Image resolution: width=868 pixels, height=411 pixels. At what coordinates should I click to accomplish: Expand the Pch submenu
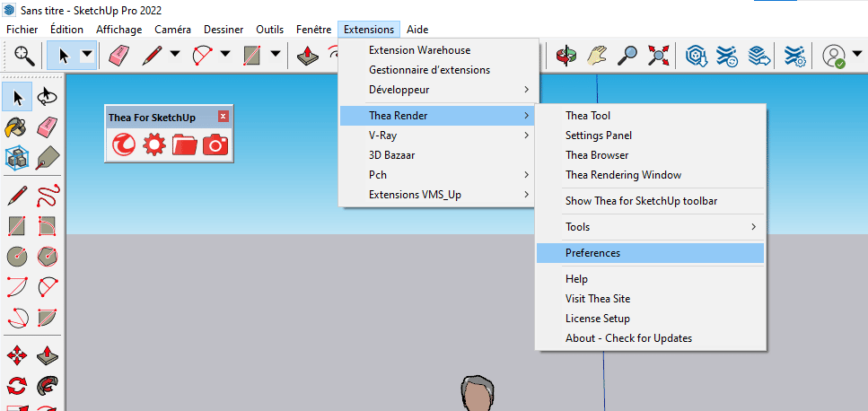point(436,175)
